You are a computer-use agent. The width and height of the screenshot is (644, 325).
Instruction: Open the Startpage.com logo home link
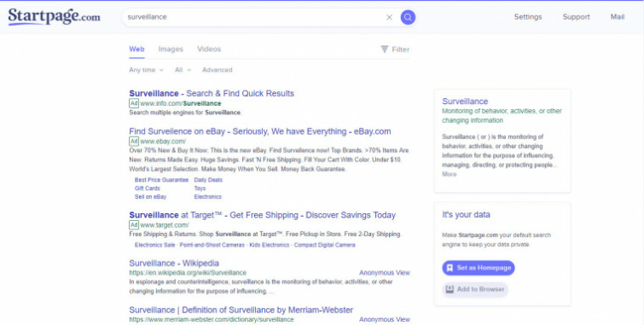(x=54, y=17)
